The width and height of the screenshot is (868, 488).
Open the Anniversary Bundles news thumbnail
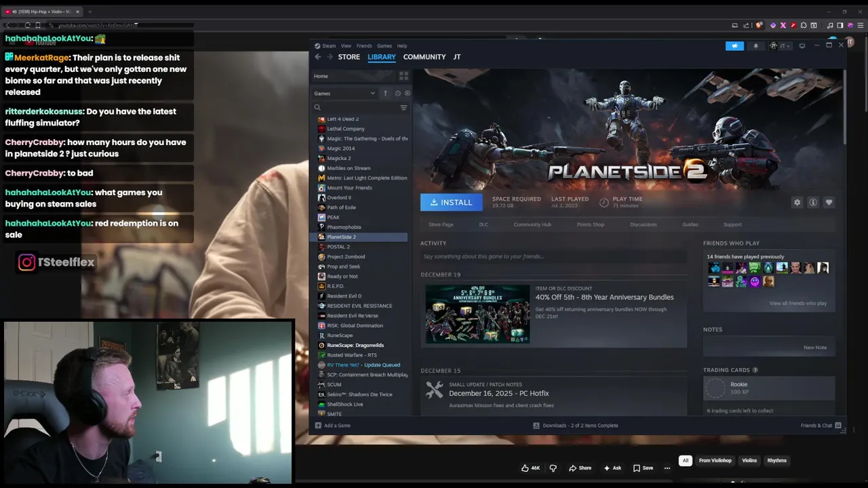pos(477,314)
